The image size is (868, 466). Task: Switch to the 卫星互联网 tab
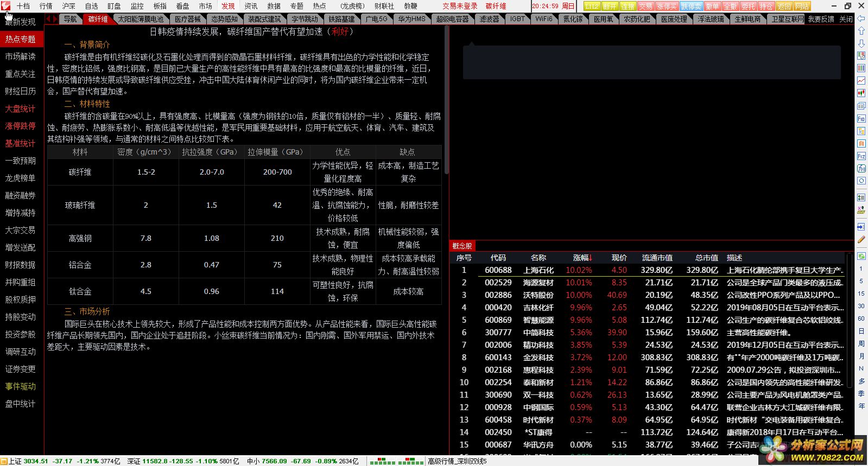pyautogui.click(x=788, y=18)
